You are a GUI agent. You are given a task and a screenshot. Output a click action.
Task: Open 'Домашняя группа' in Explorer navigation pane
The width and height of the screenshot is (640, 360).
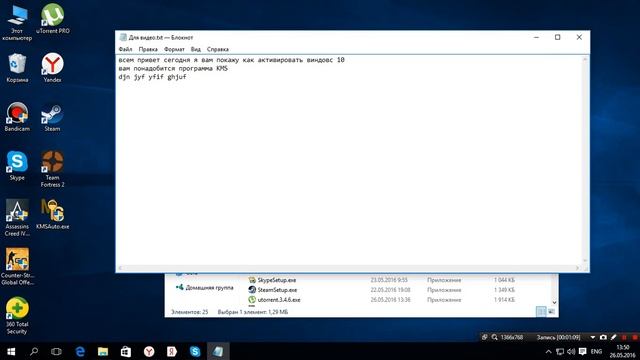click(209, 287)
